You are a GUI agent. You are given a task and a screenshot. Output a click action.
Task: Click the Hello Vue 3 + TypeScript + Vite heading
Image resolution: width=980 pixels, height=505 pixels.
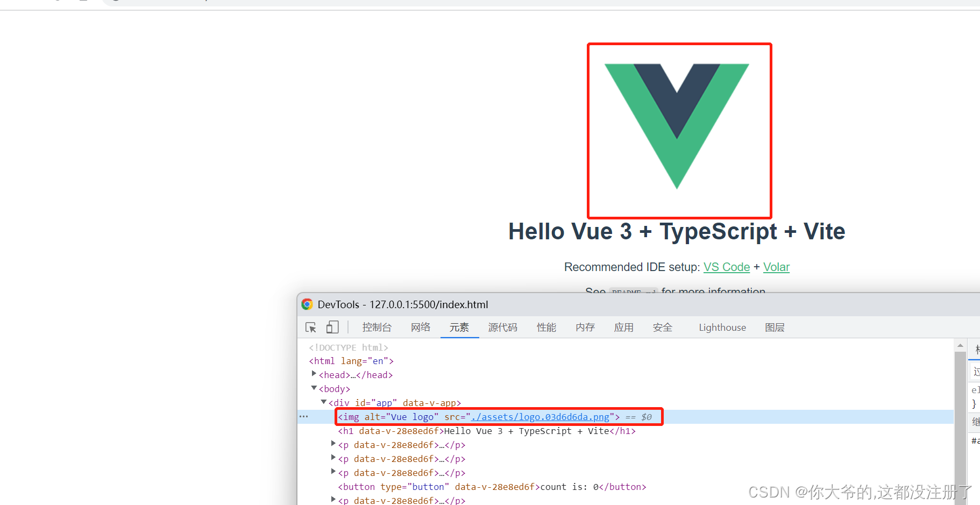pos(677,232)
